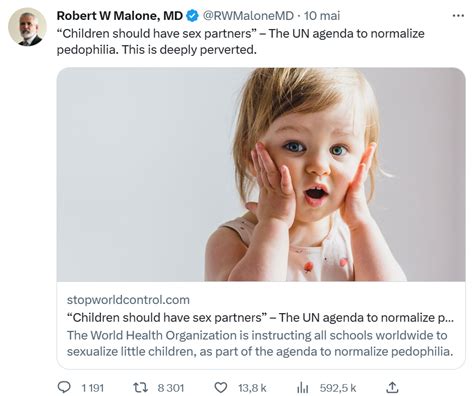The width and height of the screenshot is (474, 396).
Task: Click the Robert W Malone, MD display name
Action: click(x=120, y=16)
